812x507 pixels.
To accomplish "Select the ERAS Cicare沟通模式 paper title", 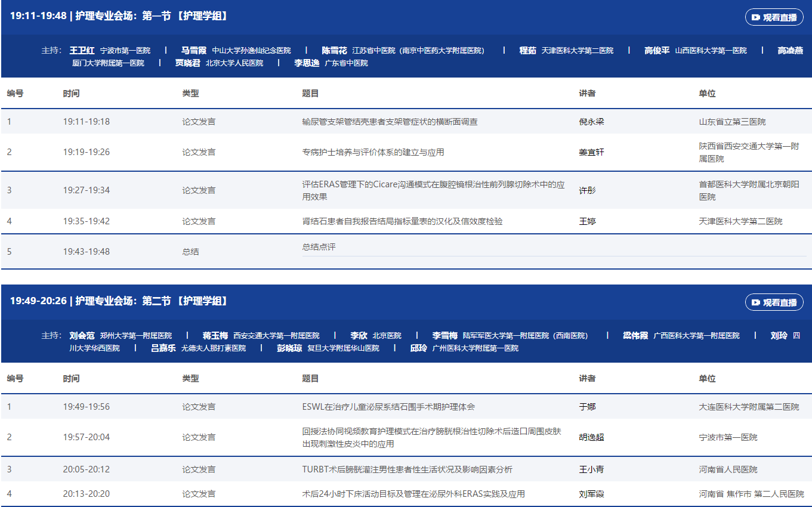I will point(433,190).
